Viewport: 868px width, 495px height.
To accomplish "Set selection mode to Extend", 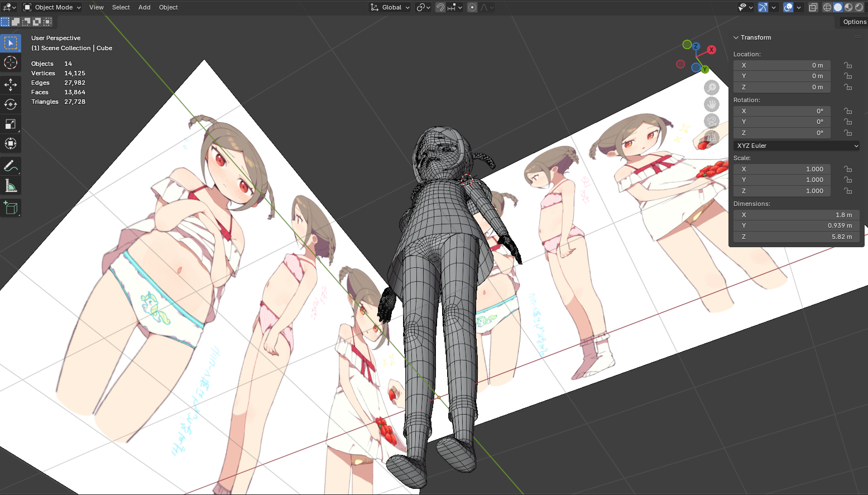I will [x=16, y=22].
